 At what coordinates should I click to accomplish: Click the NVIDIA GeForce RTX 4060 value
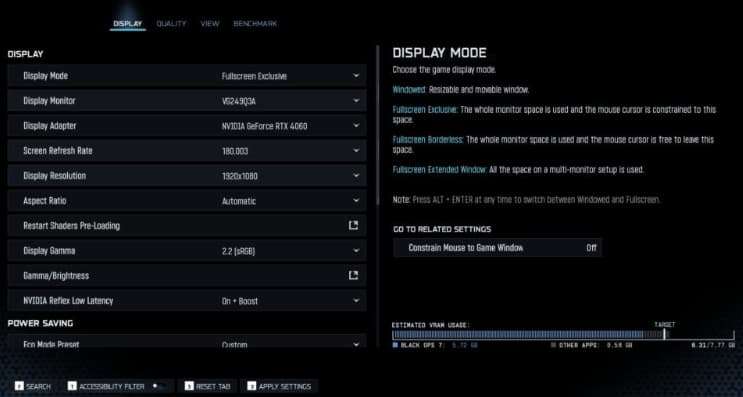(264, 126)
